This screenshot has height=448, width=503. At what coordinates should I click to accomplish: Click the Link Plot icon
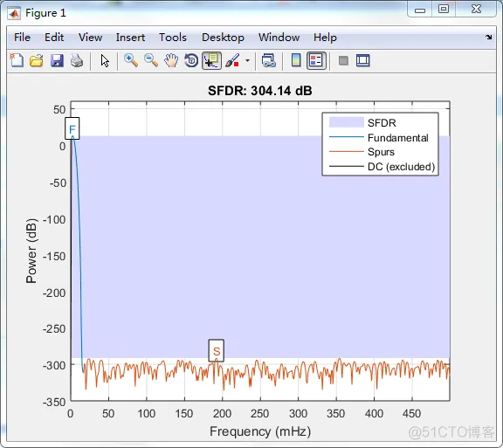pyautogui.click(x=268, y=60)
